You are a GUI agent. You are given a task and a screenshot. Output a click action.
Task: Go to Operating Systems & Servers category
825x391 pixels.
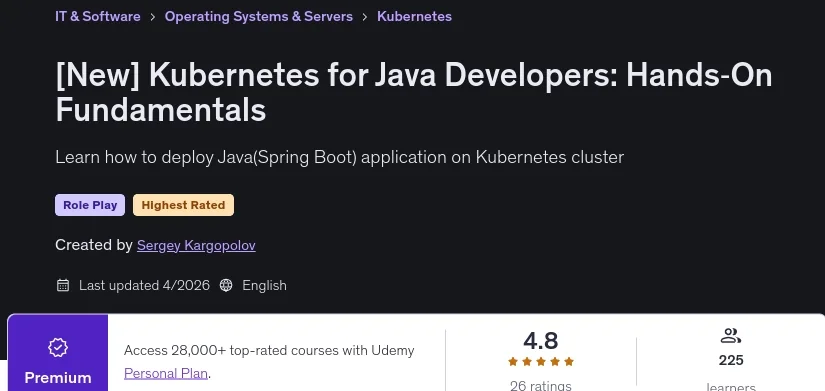[259, 16]
